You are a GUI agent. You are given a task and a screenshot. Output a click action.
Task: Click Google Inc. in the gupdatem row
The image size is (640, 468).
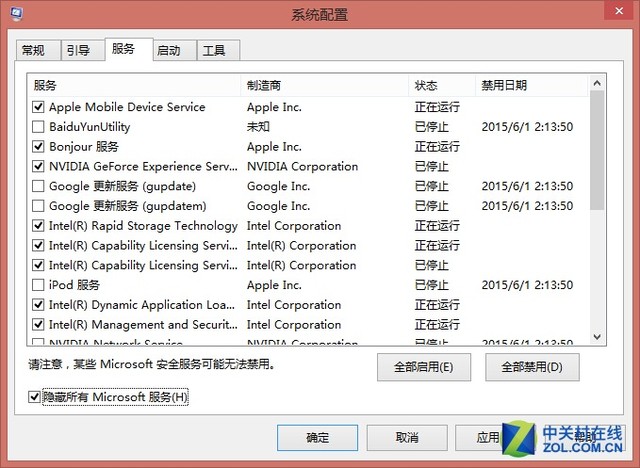click(278, 206)
